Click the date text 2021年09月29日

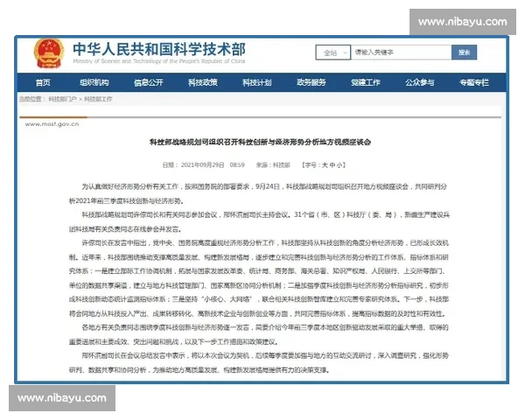(203, 165)
